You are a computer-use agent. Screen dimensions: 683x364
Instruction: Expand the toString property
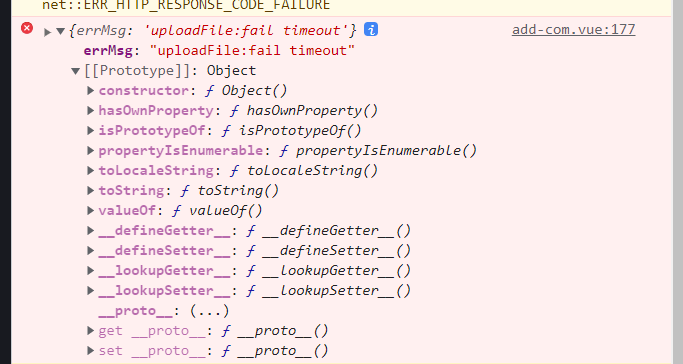point(90,190)
